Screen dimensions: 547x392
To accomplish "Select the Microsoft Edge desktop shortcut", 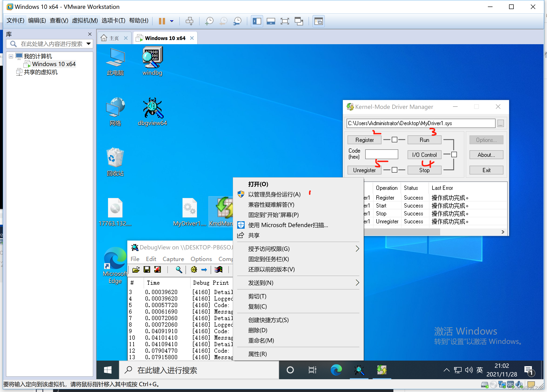I will coord(115,266).
